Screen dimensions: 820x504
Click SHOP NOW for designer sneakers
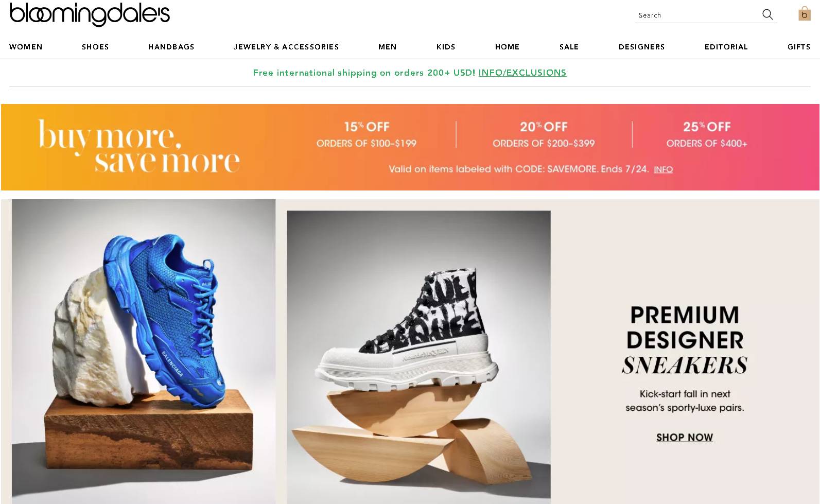pos(685,438)
